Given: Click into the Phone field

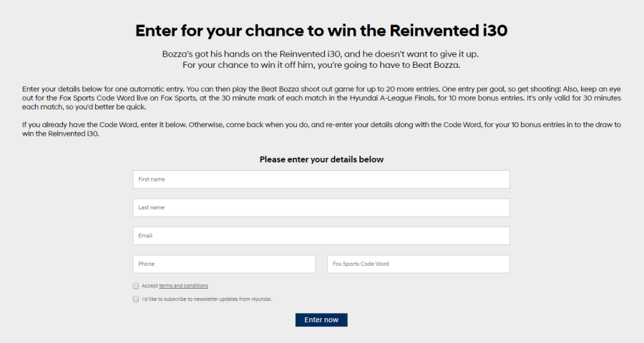Looking at the screenshot, I should [x=224, y=264].
